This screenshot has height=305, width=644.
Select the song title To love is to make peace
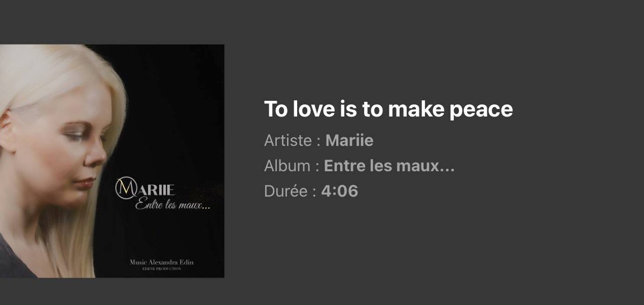pyautogui.click(x=388, y=109)
